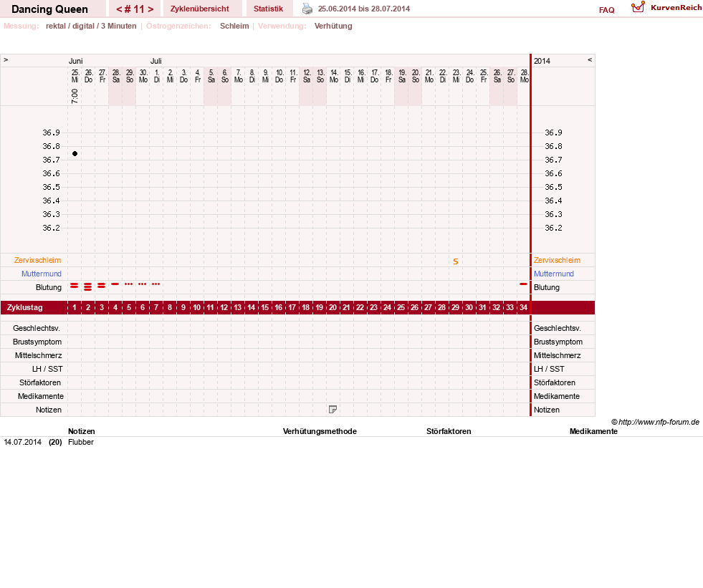703x588 pixels.
Task: Click the bleeding mark on cycle day 3
Action: click(x=101, y=286)
